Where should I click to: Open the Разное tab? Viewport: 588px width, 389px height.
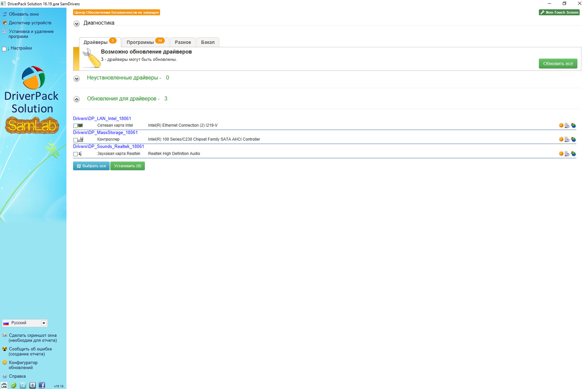point(183,42)
